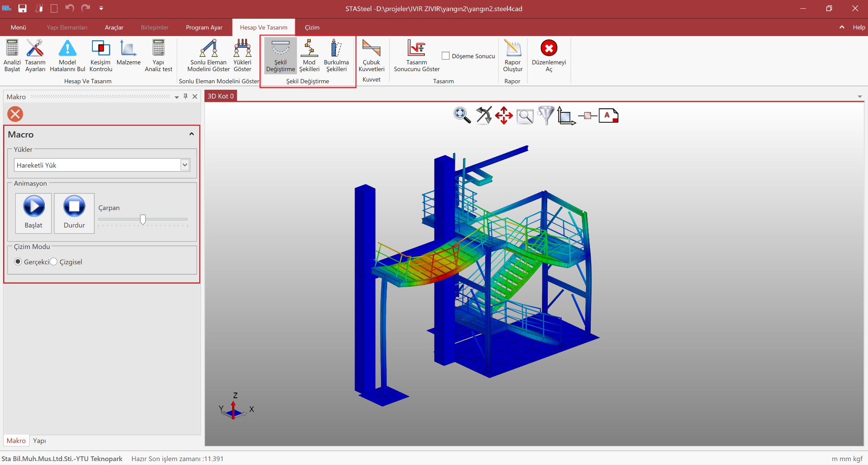The height and width of the screenshot is (465, 868).
Task: Open Tasarım Ayarları design settings
Action: (35, 49)
